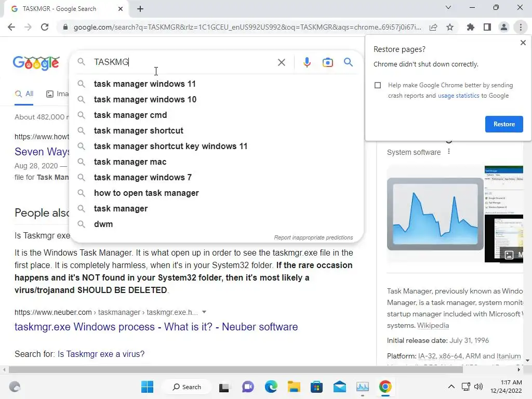Click the blue magnifier search button
This screenshot has width=532, height=399.
[x=348, y=62]
